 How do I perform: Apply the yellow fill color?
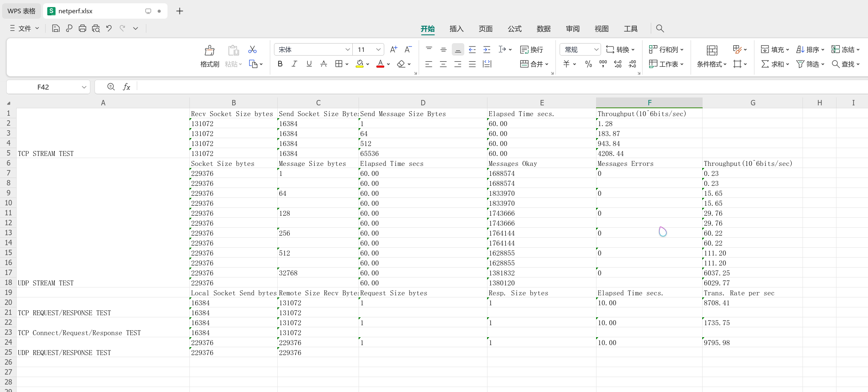[x=360, y=64]
